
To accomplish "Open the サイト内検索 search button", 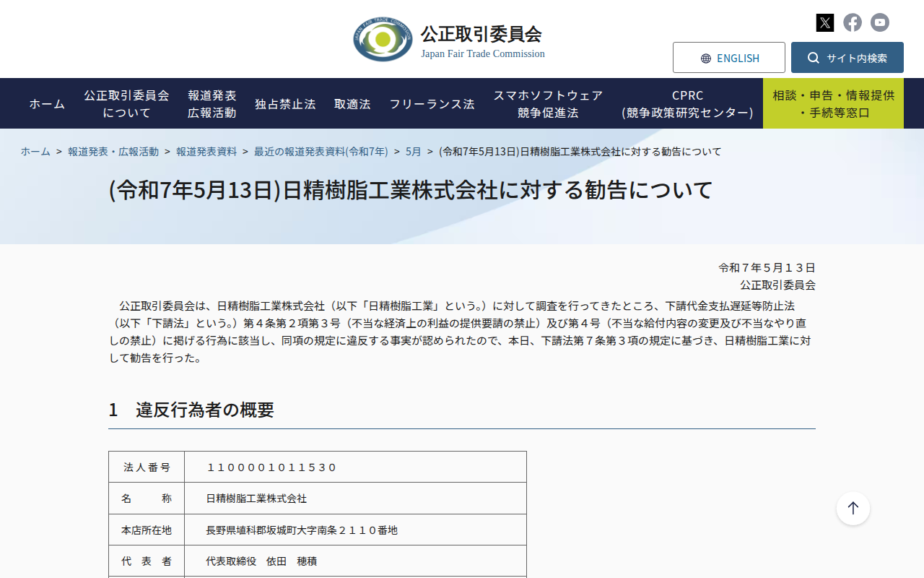I will 847,58.
